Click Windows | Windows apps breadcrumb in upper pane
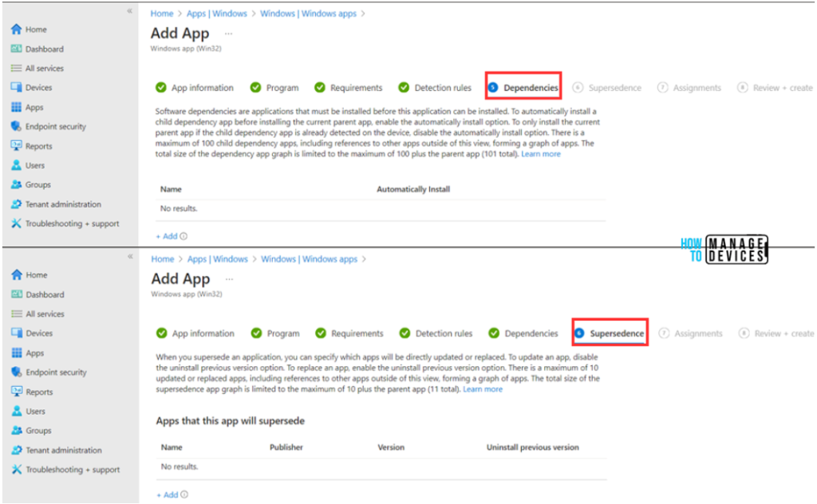 (x=309, y=14)
